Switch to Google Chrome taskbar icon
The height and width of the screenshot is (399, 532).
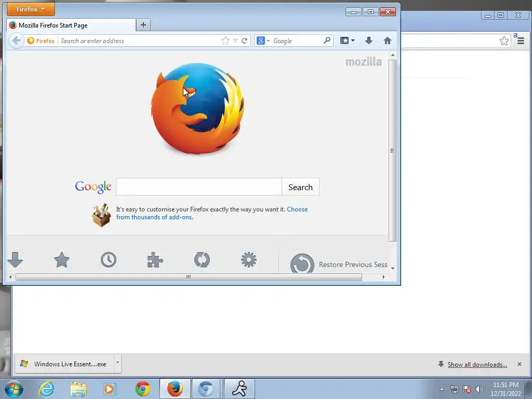(x=142, y=389)
